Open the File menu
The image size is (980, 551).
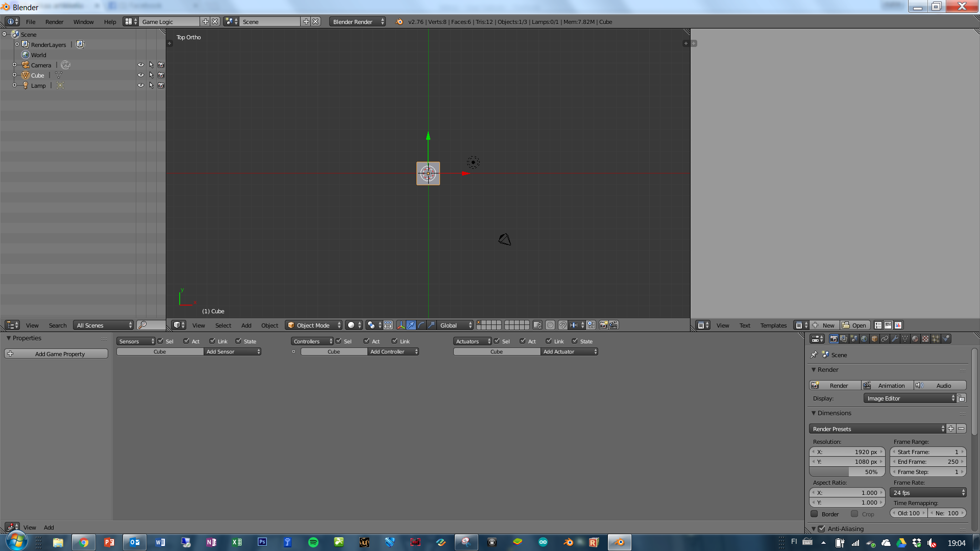(x=31, y=21)
